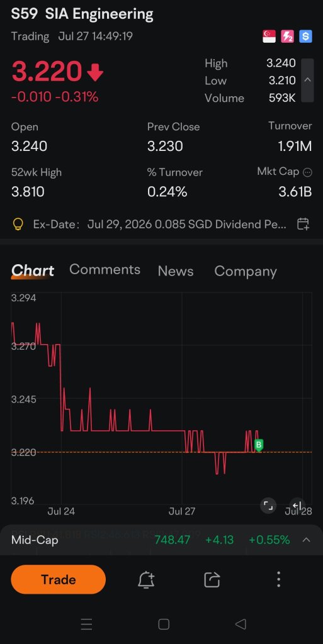The image size is (323, 644).
Task: Tap the High value 3.240
Action: pos(281,63)
